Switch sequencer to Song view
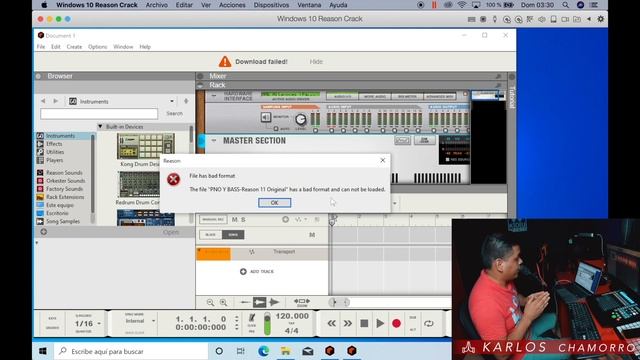 click(233, 235)
